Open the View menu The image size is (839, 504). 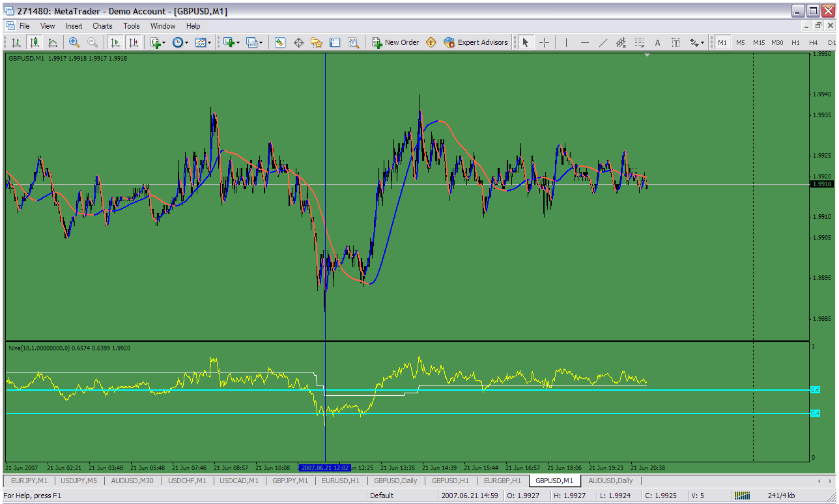[48, 26]
